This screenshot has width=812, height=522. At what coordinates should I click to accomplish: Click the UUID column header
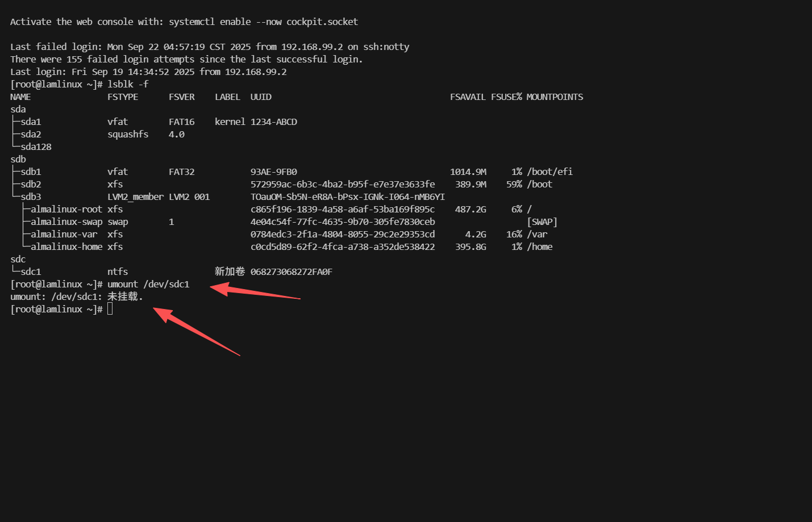coord(261,97)
